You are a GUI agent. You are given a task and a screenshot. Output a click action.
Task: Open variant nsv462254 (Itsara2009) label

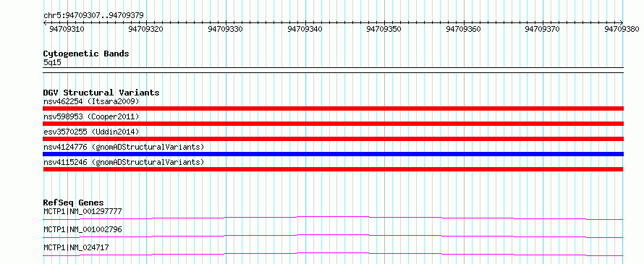coord(91,101)
